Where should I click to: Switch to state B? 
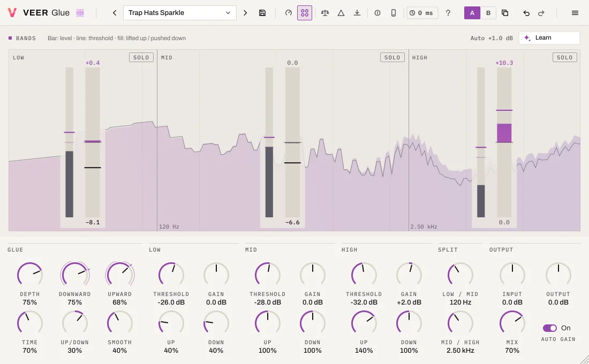pos(488,13)
